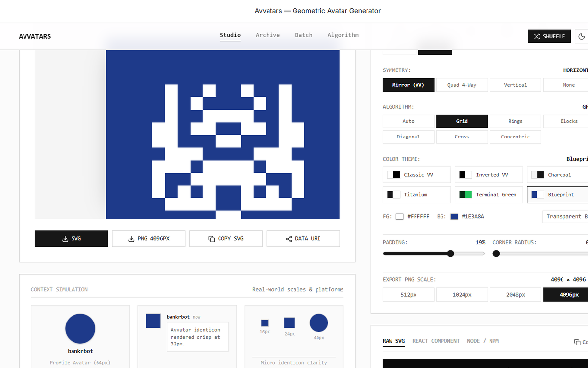Click the Padding slider handle

[451, 253]
